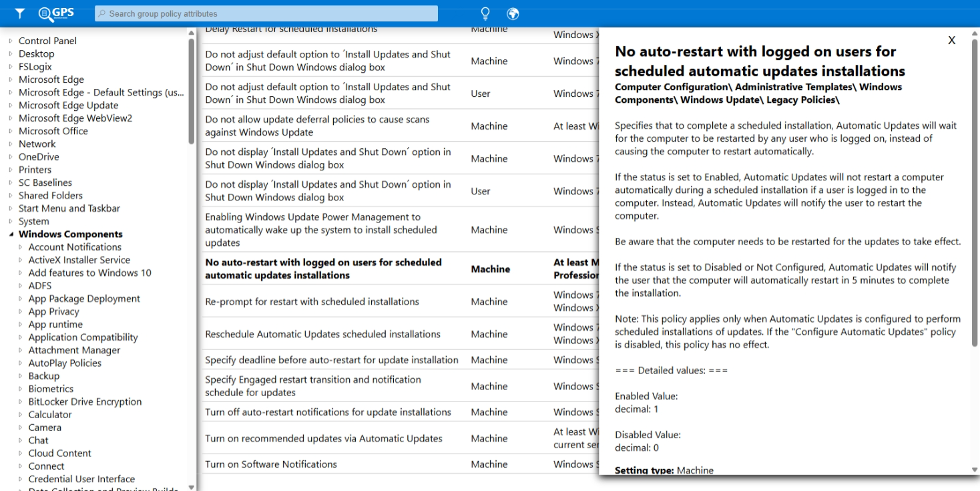Open 'Reschedule Automatic Updates scheduled installations' policy
Image resolution: width=980 pixels, height=491 pixels.
click(400, 334)
